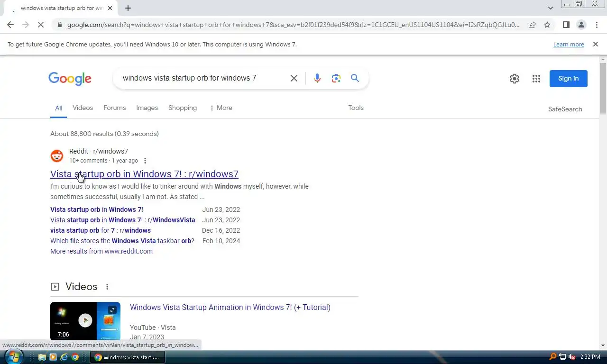
Task: Open 'Which file stores the Windows Vista taskbar orb?'
Action: (122, 241)
